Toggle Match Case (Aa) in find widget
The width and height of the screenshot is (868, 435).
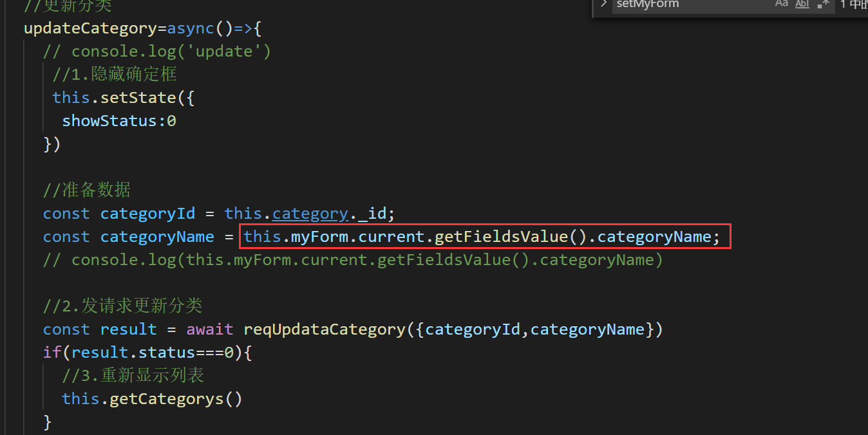781,4
